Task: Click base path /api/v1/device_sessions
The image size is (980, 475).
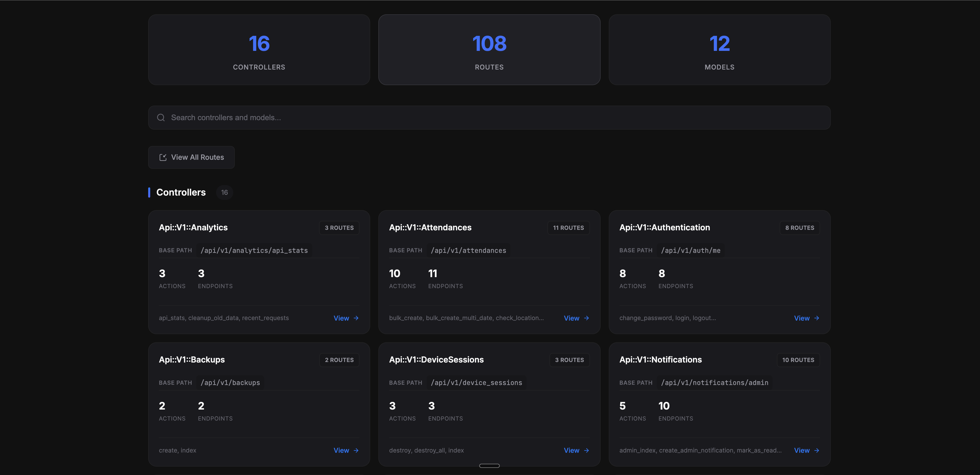Action: (x=476, y=382)
